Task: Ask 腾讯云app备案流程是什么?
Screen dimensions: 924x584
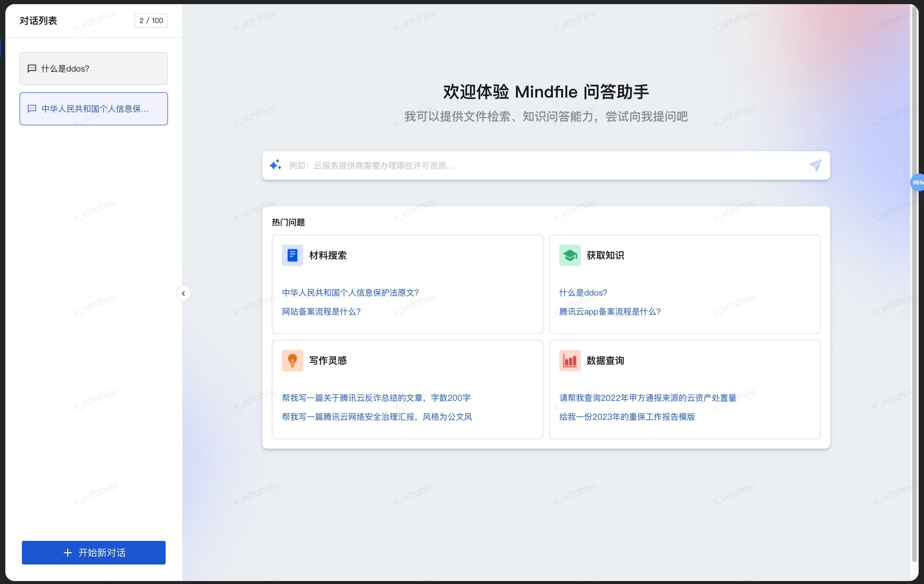Action: (610, 312)
